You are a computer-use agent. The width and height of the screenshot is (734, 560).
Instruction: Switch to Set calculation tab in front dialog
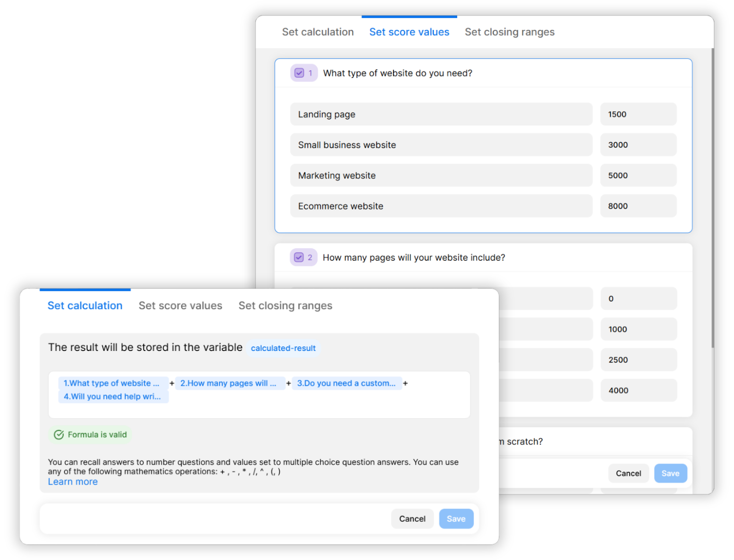click(x=85, y=306)
